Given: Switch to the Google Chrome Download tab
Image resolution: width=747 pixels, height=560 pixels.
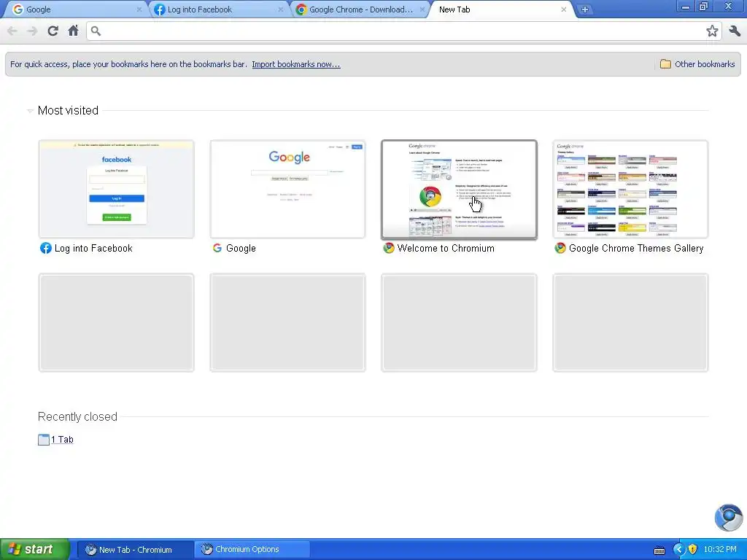Looking at the screenshot, I should pyautogui.click(x=360, y=9).
